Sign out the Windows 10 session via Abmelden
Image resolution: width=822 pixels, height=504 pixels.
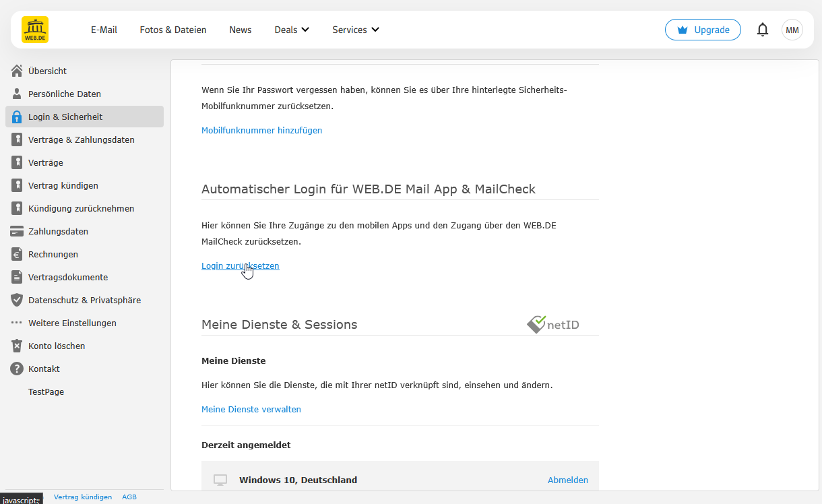(567, 480)
